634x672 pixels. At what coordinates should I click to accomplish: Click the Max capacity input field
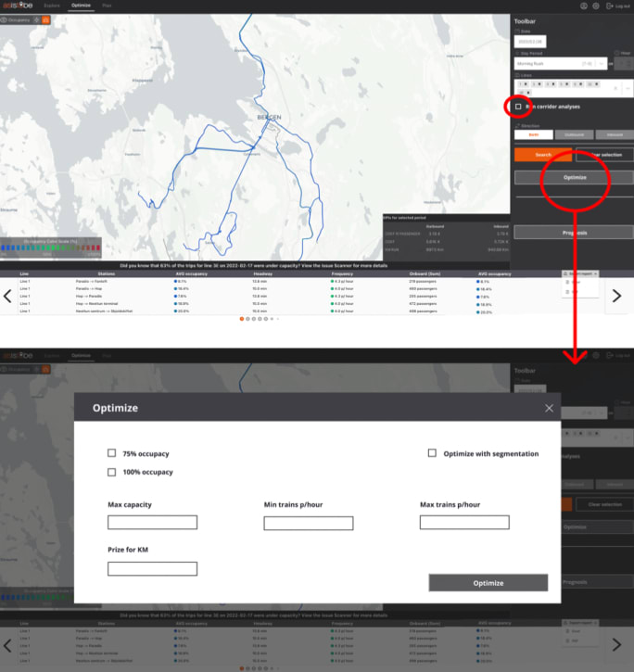[x=152, y=523]
